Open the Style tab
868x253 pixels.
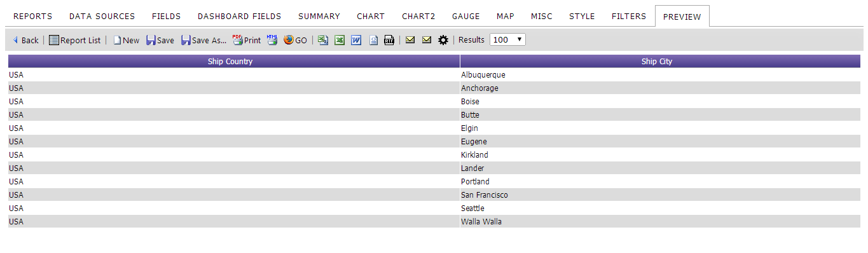[x=582, y=17]
